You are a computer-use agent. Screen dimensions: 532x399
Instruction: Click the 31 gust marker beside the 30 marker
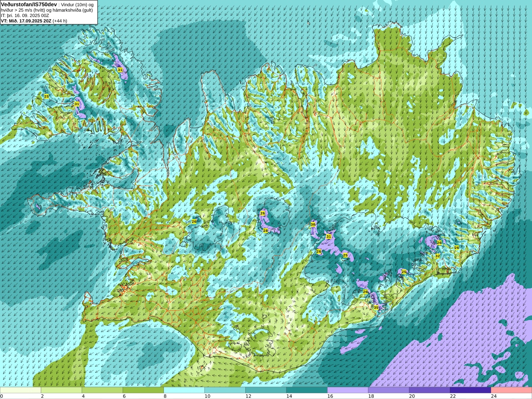[x=329, y=236]
